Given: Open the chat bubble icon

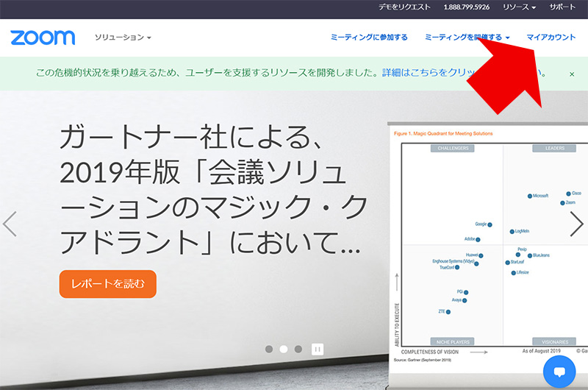Looking at the screenshot, I should click(x=559, y=372).
